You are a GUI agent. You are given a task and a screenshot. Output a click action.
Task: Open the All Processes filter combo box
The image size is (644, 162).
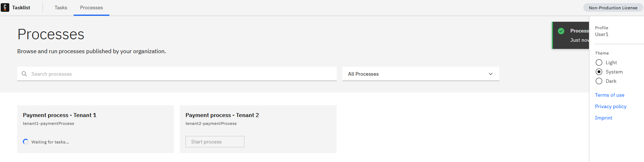(421, 74)
